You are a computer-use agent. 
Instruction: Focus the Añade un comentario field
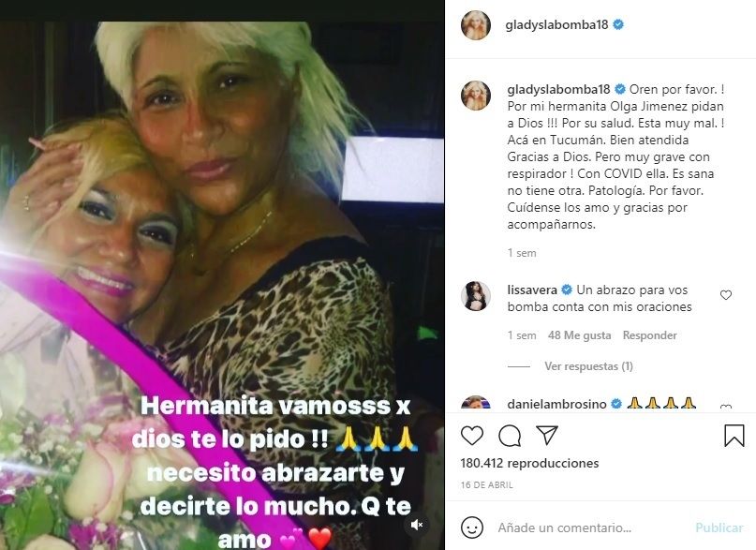point(590,528)
